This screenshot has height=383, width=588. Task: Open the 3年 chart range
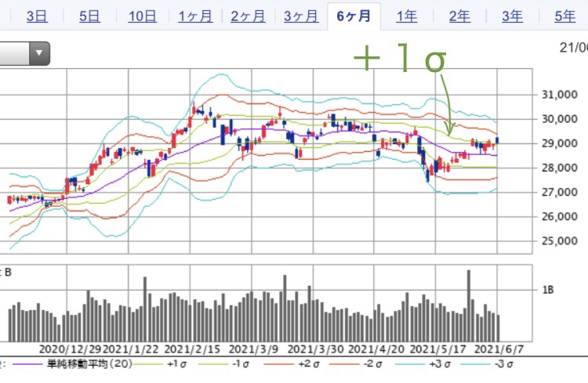[x=512, y=16]
